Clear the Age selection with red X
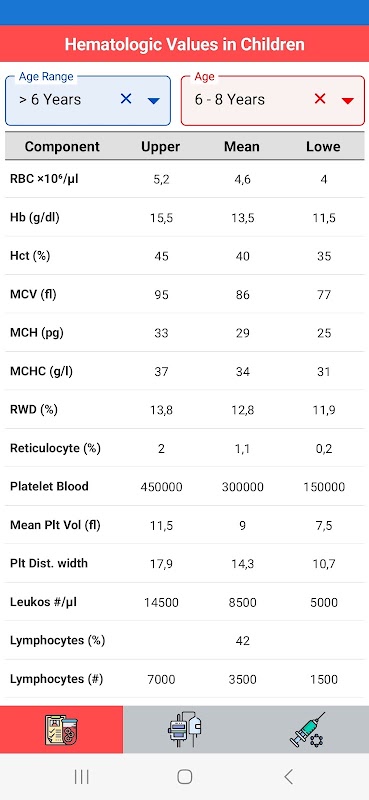The width and height of the screenshot is (369, 800). 320,99
